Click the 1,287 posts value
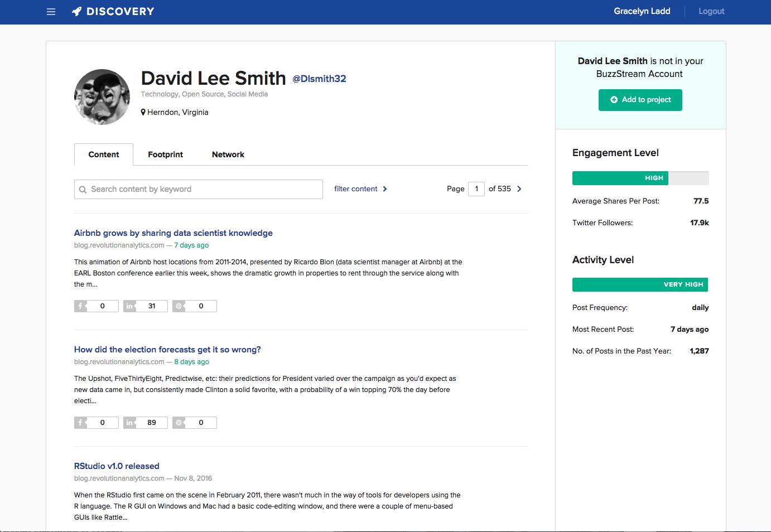This screenshot has height=532, width=771. click(699, 351)
